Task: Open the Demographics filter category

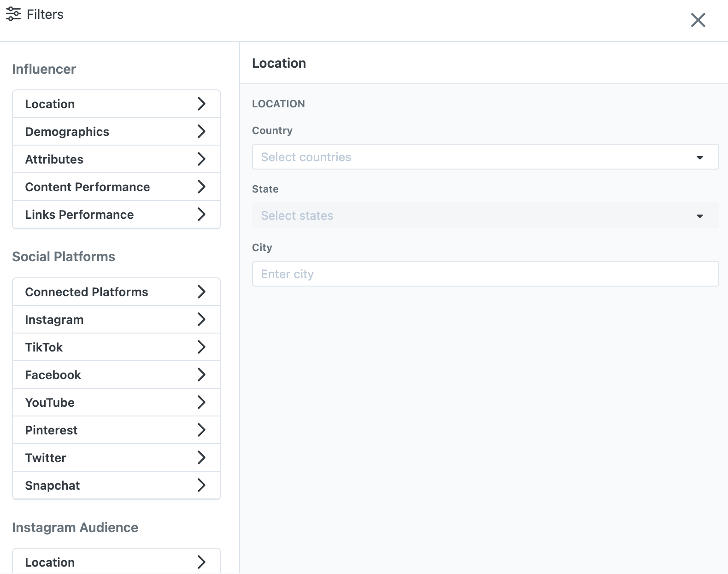Action: pos(117,132)
